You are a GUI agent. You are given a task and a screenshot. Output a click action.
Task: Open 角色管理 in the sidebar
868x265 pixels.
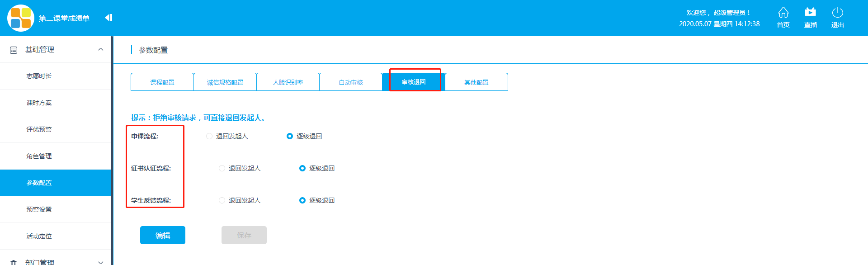(39, 156)
